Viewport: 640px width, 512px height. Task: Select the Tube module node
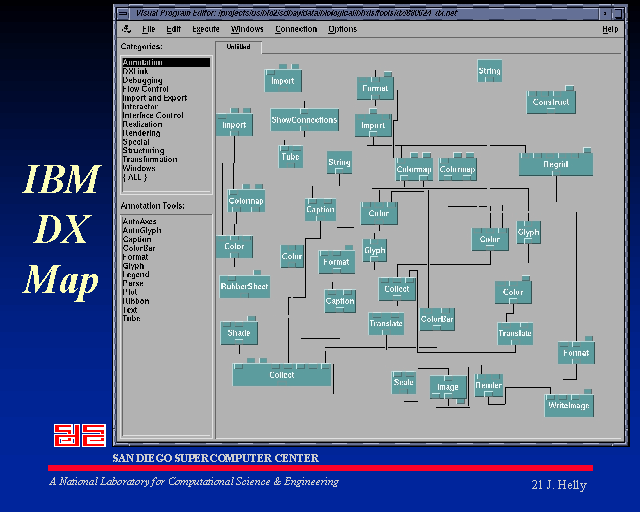[291, 157]
